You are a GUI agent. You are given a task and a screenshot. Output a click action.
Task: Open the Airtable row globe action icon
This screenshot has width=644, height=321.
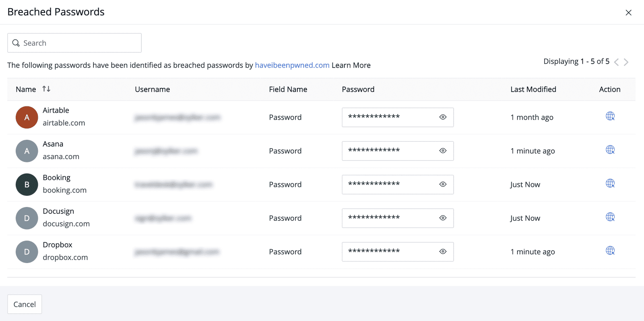pos(610,116)
